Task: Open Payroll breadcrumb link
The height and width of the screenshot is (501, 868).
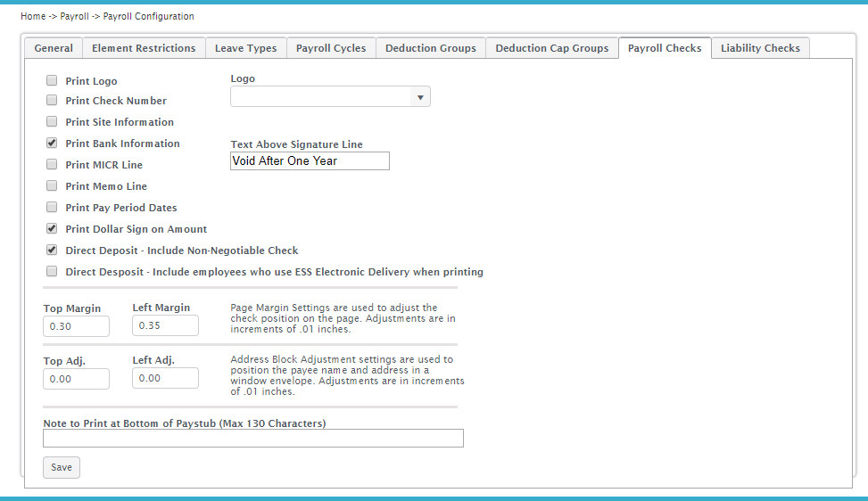Action: tap(74, 16)
